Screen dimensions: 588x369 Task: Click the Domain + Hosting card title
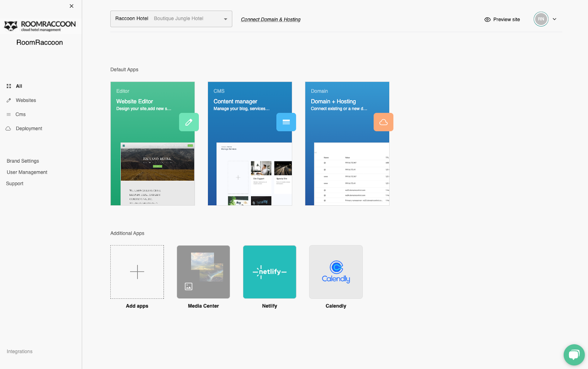click(x=333, y=101)
